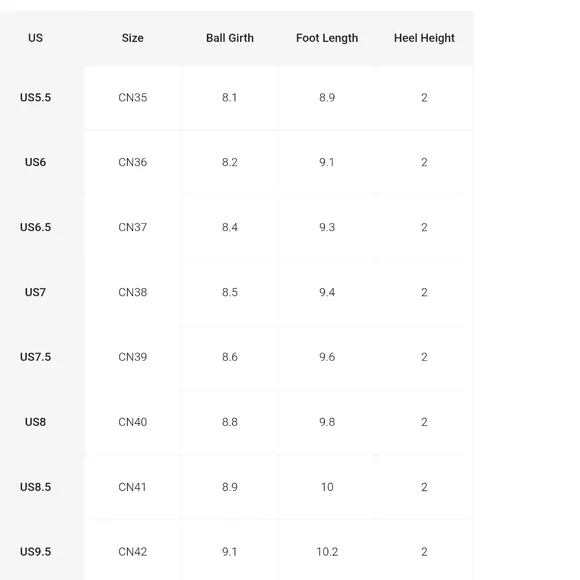Select the US6.5 row label

[36, 227]
